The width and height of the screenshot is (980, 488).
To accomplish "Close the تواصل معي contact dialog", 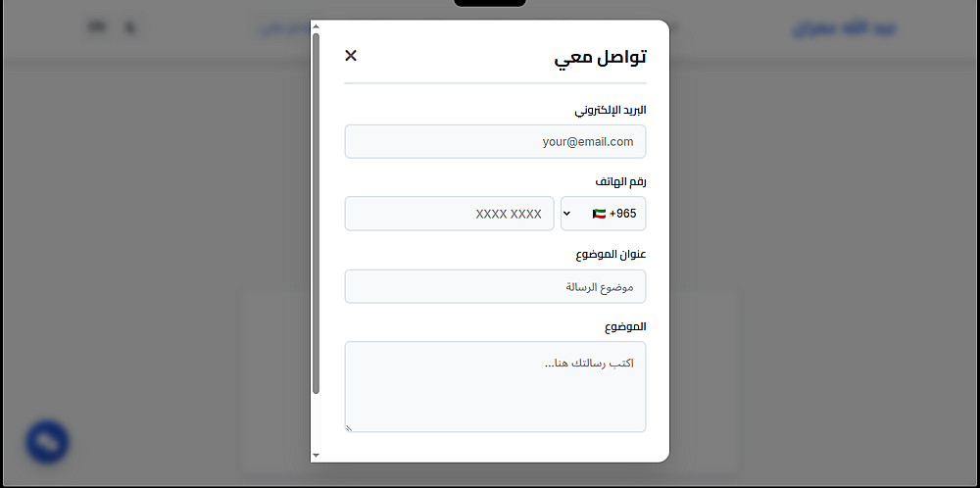I will coord(351,56).
